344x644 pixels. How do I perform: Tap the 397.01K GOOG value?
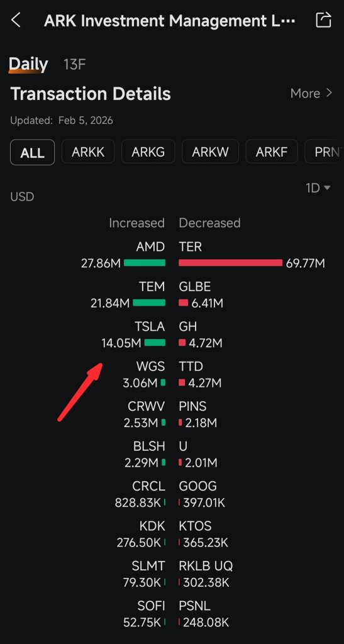pyautogui.click(x=204, y=502)
